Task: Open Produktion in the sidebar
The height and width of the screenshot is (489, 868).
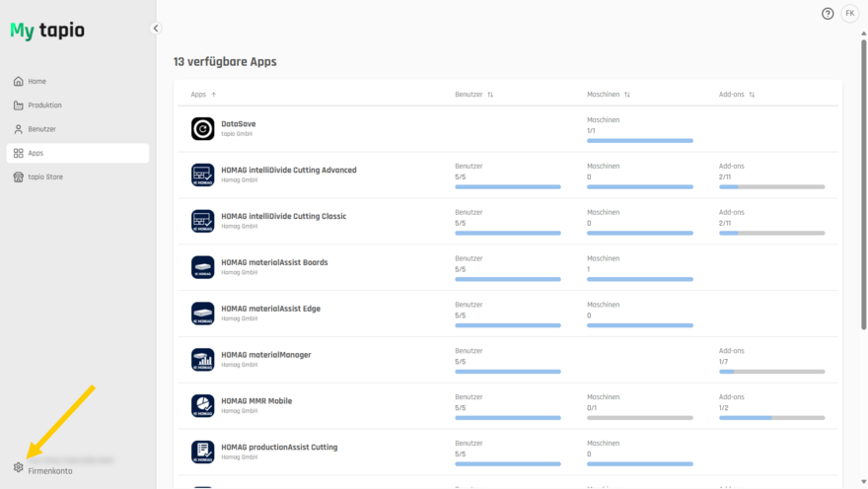Action: (78, 105)
